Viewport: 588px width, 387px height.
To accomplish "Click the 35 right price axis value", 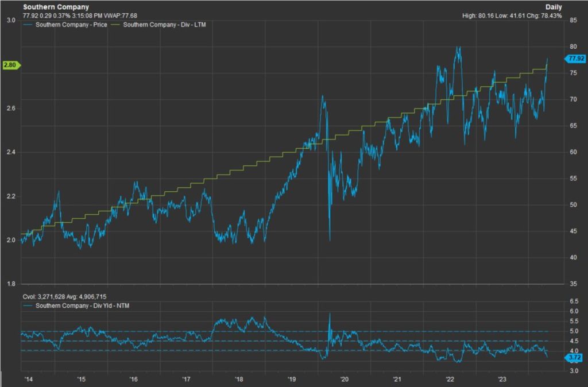I will [574, 284].
